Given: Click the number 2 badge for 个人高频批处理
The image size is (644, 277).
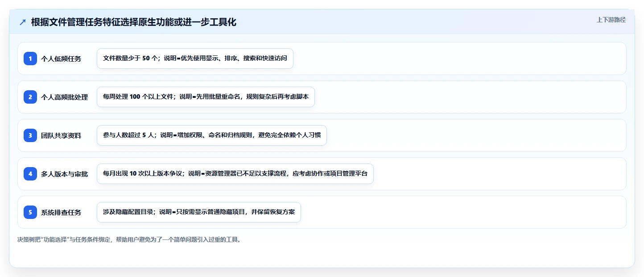Looking at the screenshot, I should (30, 97).
